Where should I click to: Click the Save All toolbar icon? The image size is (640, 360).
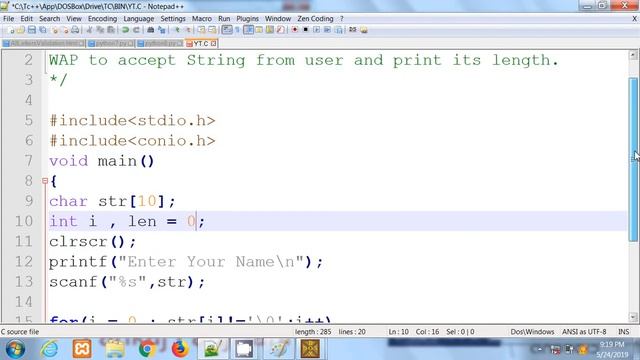click(x=43, y=30)
